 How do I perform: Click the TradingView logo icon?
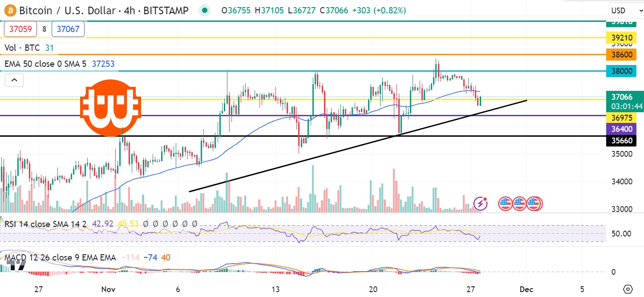(16, 265)
